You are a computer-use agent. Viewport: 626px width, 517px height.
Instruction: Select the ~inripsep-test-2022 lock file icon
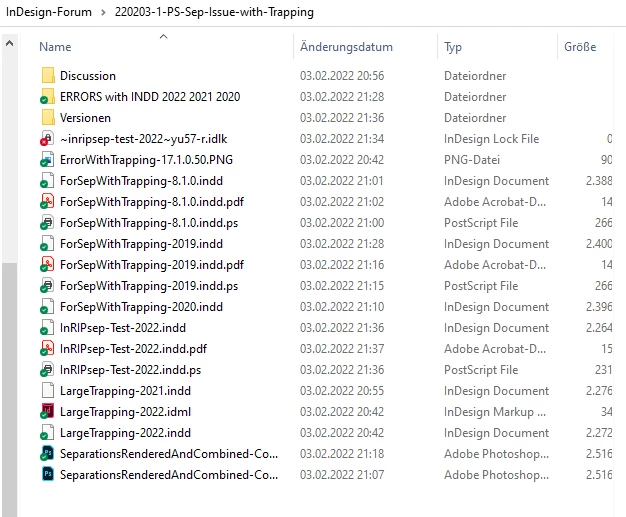[48, 139]
